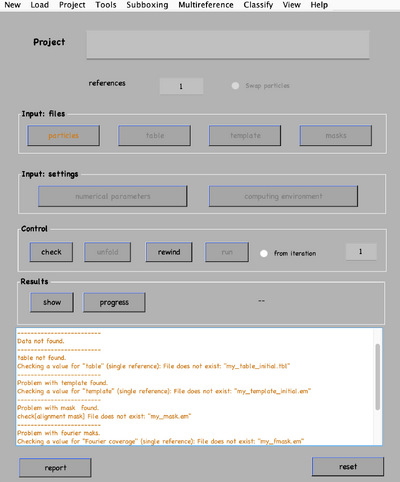Open the Classify menu
Image resolution: width=400 pixels, height=482 pixels.
pyautogui.click(x=258, y=5)
